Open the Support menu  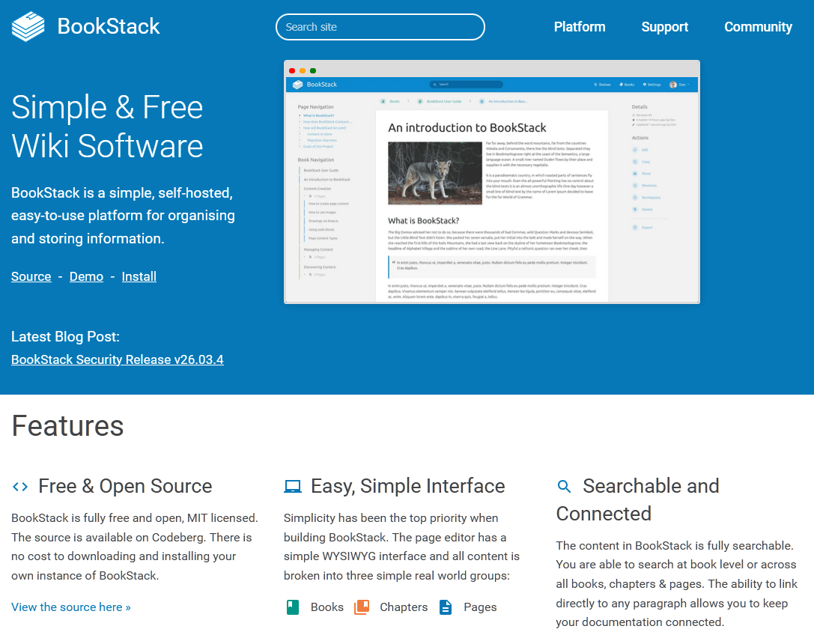point(664,27)
